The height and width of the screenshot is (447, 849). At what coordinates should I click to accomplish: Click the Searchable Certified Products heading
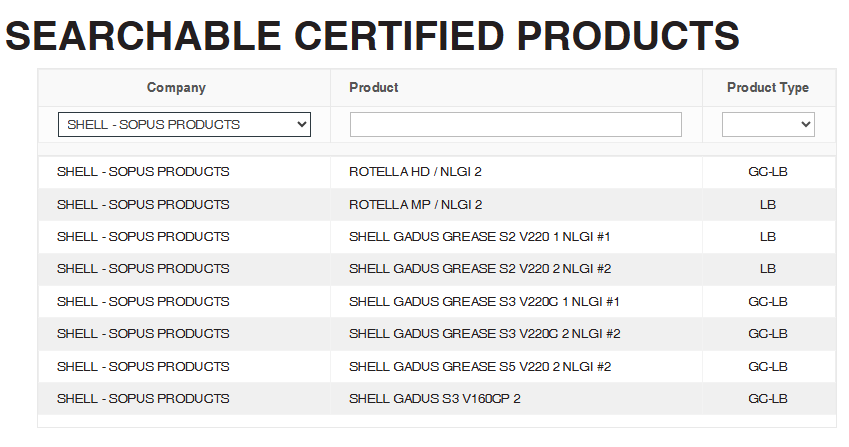(x=372, y=36)
